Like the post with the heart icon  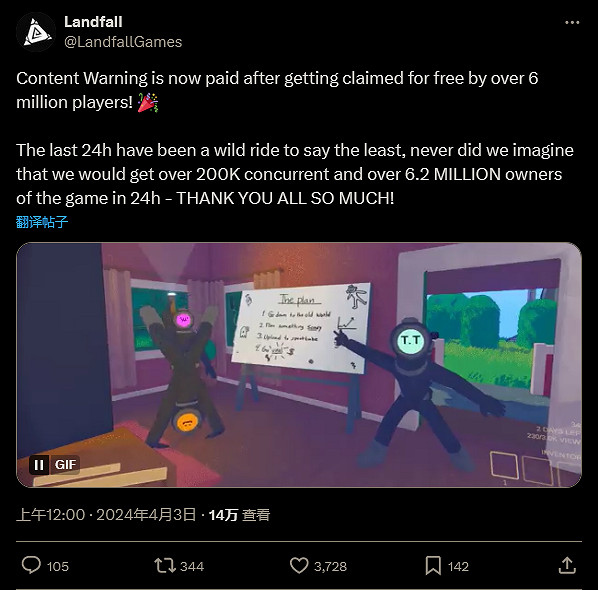(x=299, y=565)
